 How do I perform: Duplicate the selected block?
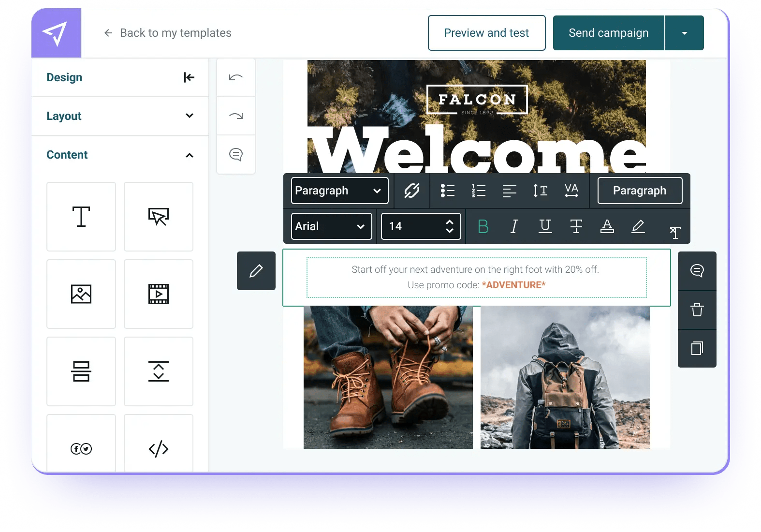point(697,349)
